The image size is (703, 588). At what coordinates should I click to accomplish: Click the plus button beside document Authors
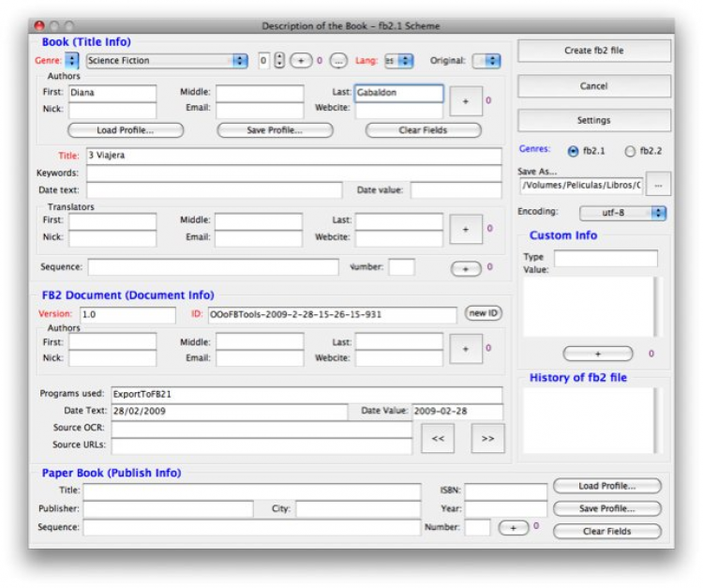click(x=465, y=349)
